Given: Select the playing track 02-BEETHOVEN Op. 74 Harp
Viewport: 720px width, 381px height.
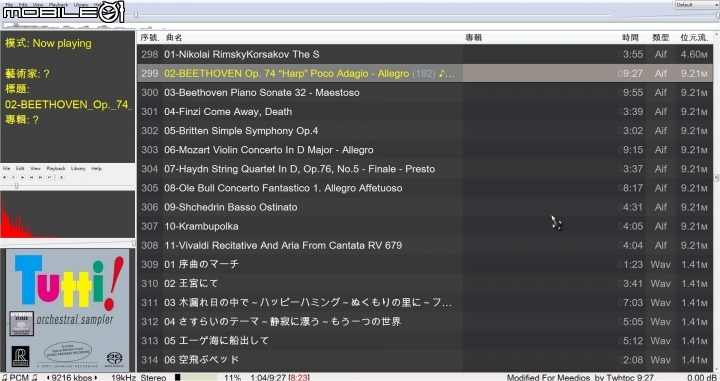Looking at the screenshot, I should [x=425, y=73].
